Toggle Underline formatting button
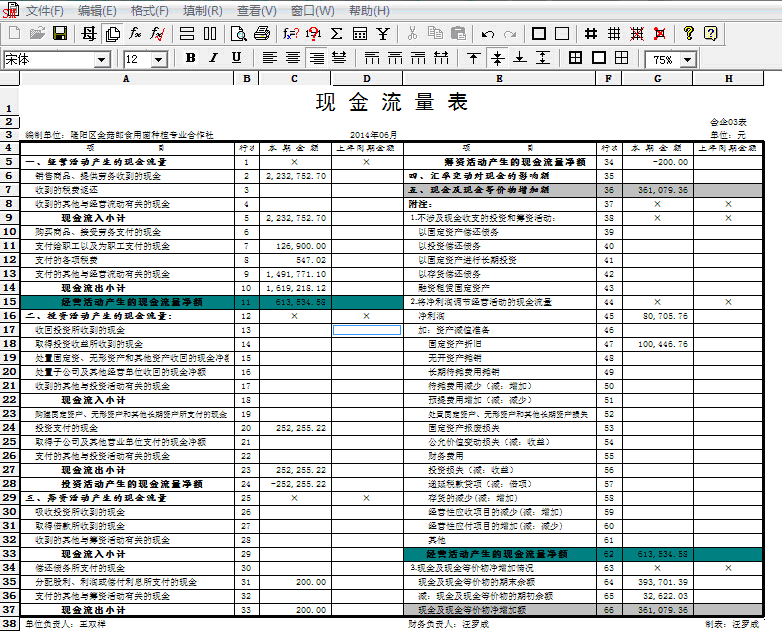 click(x=236, y=58)
